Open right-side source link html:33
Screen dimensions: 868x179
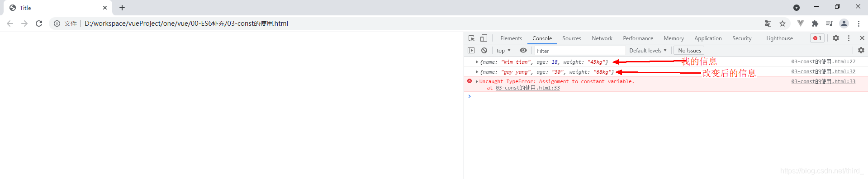point(823,81)
